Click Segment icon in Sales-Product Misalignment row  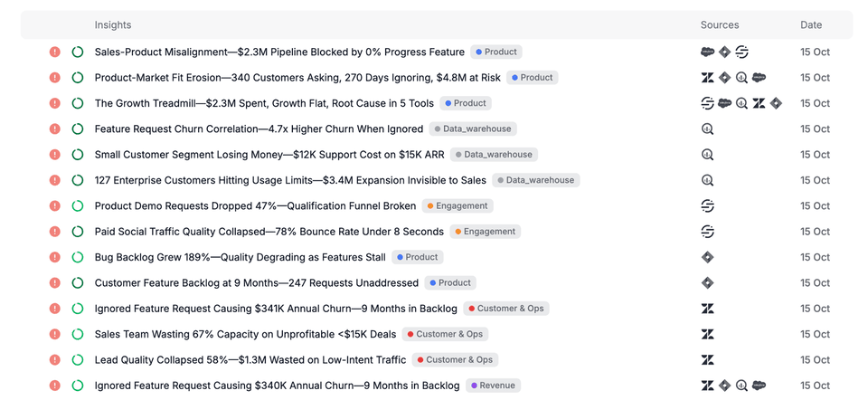[x=741, y=52]
